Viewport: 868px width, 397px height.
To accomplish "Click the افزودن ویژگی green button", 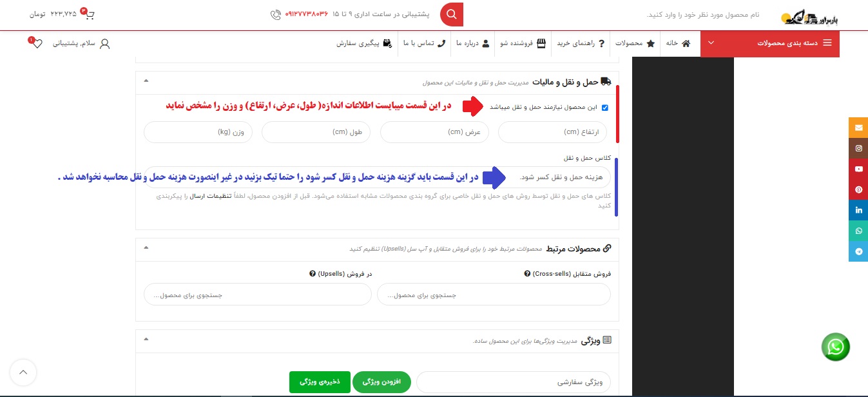I will click(x=381, y=382).
